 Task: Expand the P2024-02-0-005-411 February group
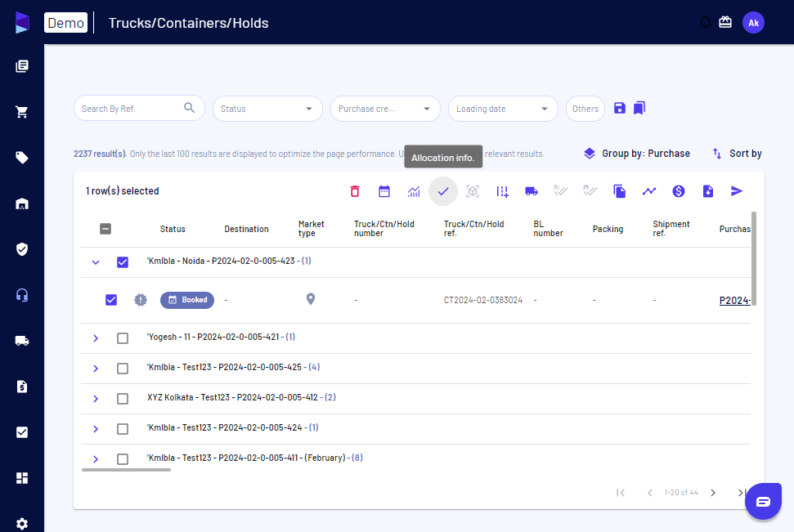tap(96, 459)
